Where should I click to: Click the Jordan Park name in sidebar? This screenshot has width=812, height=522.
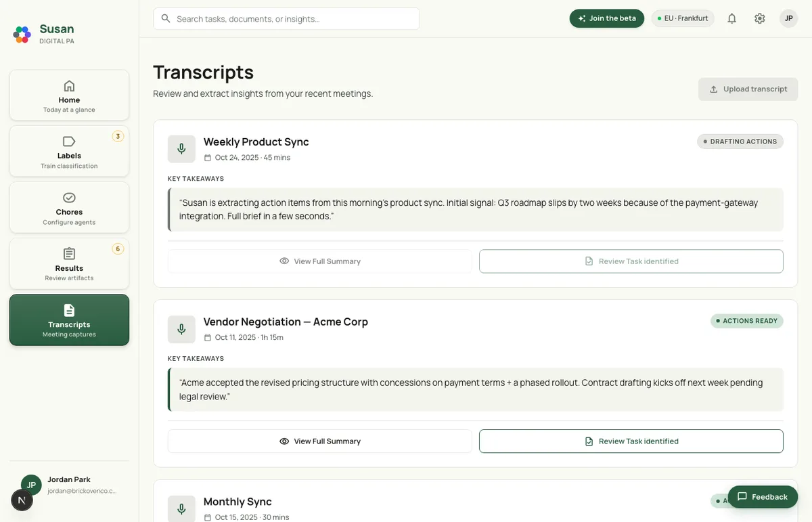[x=69, y=479]
